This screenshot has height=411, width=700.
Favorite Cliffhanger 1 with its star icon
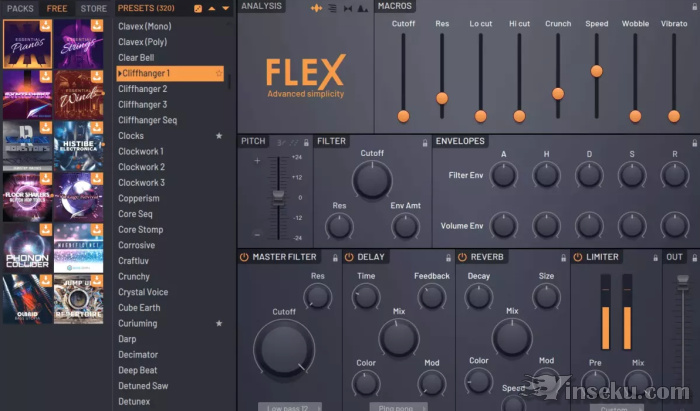[218, 74]
